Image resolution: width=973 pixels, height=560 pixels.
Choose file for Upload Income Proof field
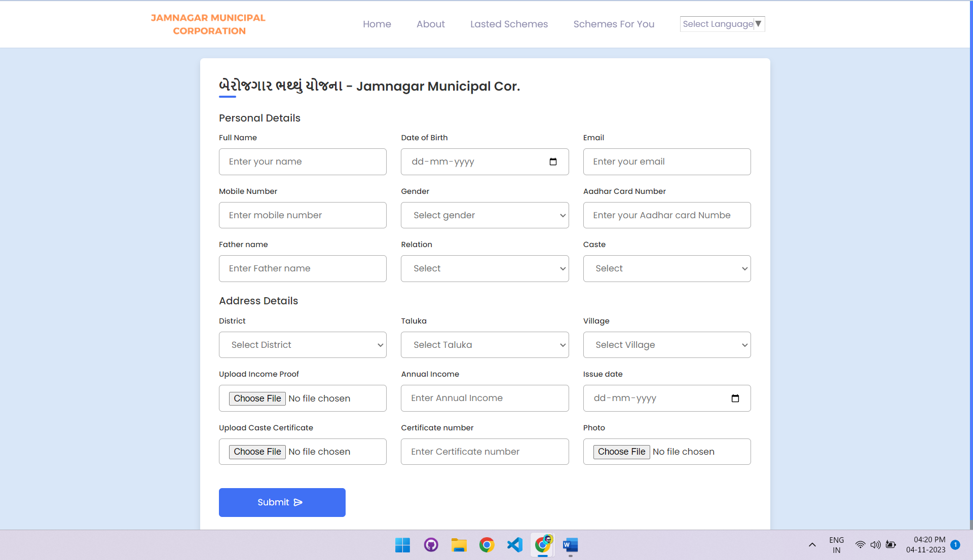(x=256, y=398)
